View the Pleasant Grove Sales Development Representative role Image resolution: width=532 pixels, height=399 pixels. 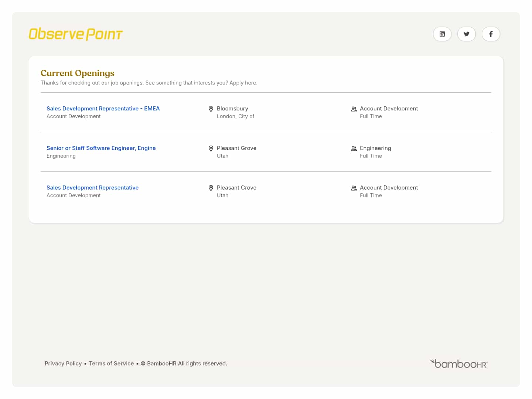(x=92, y=187)
